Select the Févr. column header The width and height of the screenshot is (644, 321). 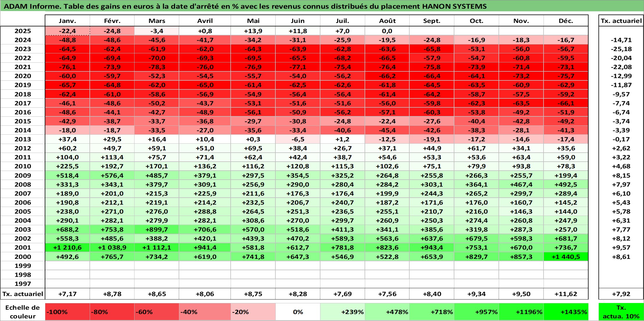pos(112,21)
